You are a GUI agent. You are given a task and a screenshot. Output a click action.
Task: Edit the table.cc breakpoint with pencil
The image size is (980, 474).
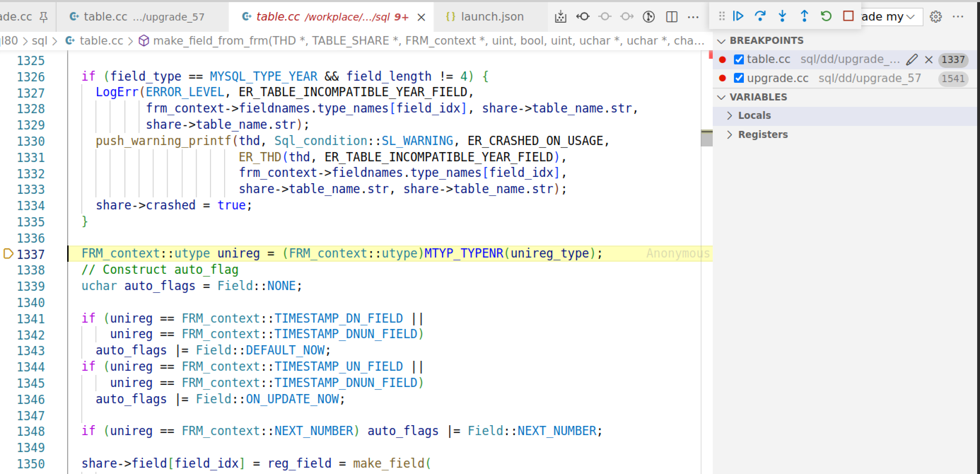[x=911, y=59]
